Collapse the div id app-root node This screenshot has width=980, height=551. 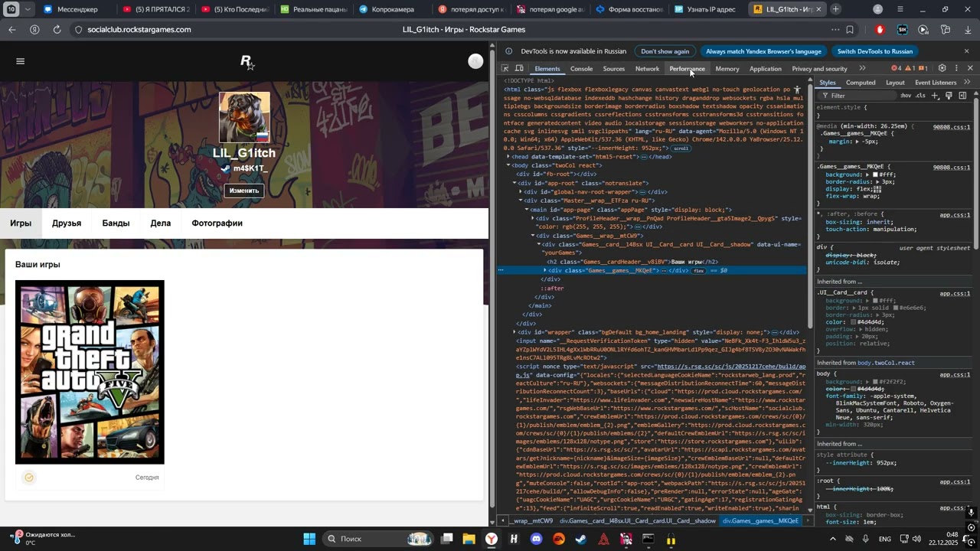514,183
